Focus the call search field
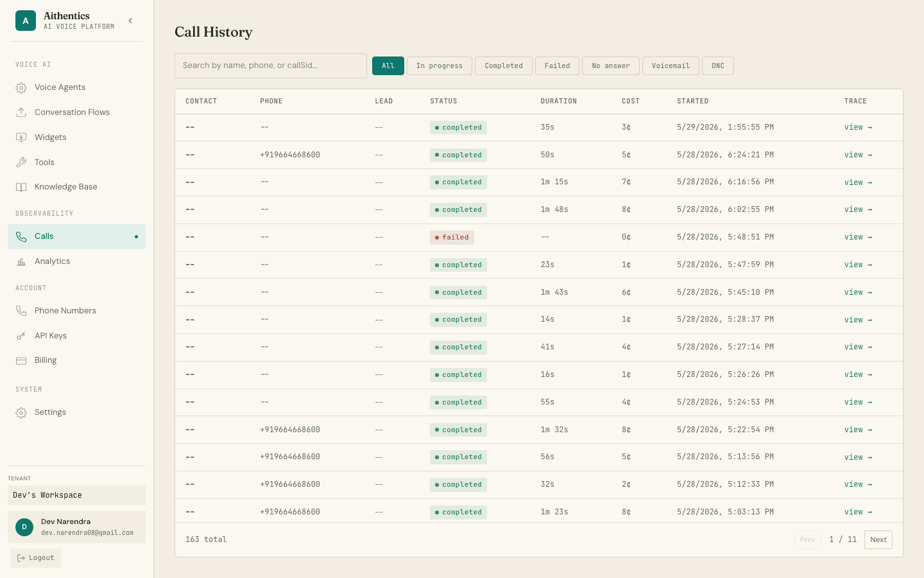The width and height of the screenshot is (924, 578). point(271,66)
